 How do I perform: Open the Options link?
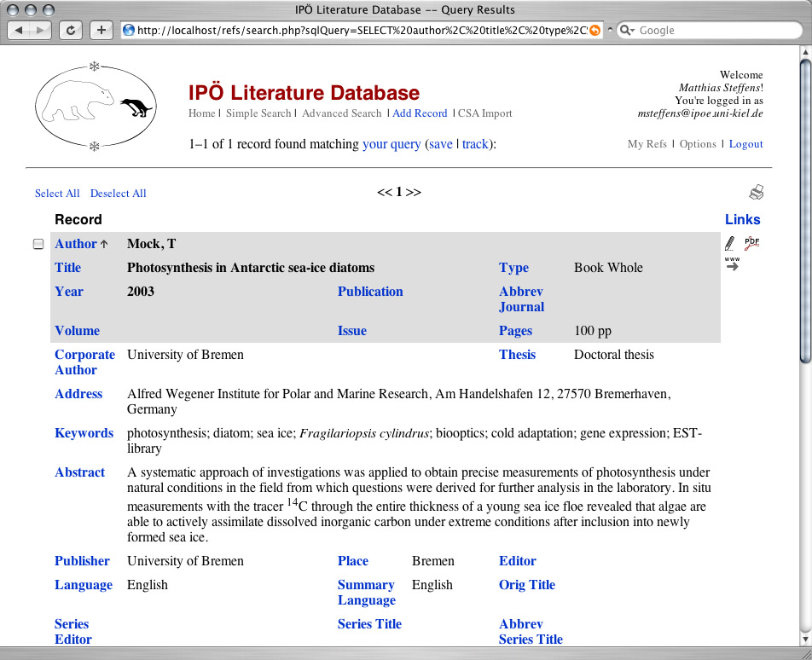click(x=698, y=144)
